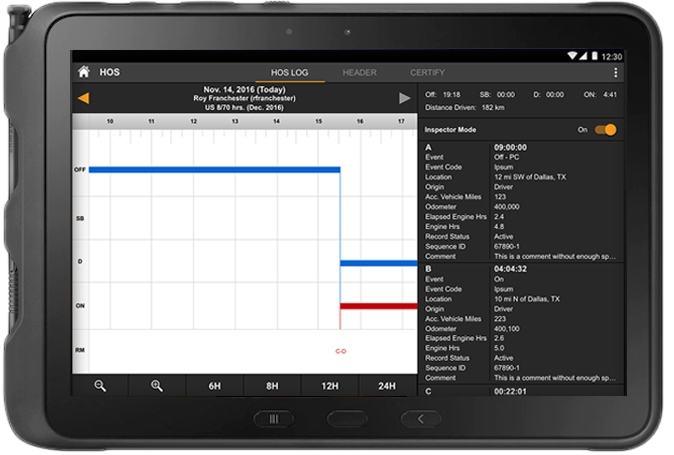Select the red ON status segment
Viewport: 674px width, 455px height.
point(379,306)
